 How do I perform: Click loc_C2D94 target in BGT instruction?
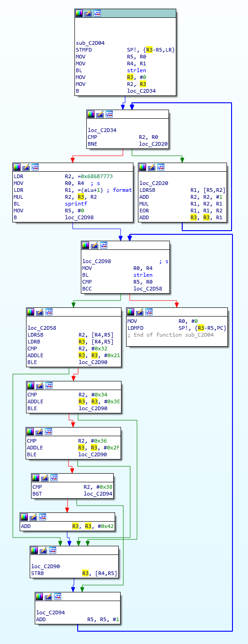pyautogui.click(x=98, y=494)
